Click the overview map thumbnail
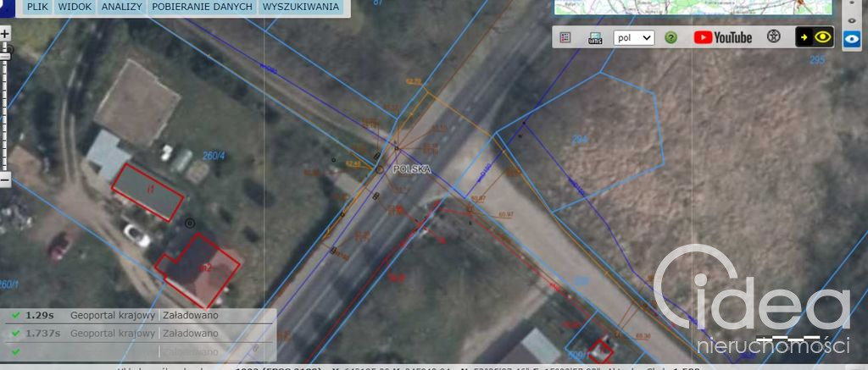This screenshot has height=370, width=868. pos(693,7)
